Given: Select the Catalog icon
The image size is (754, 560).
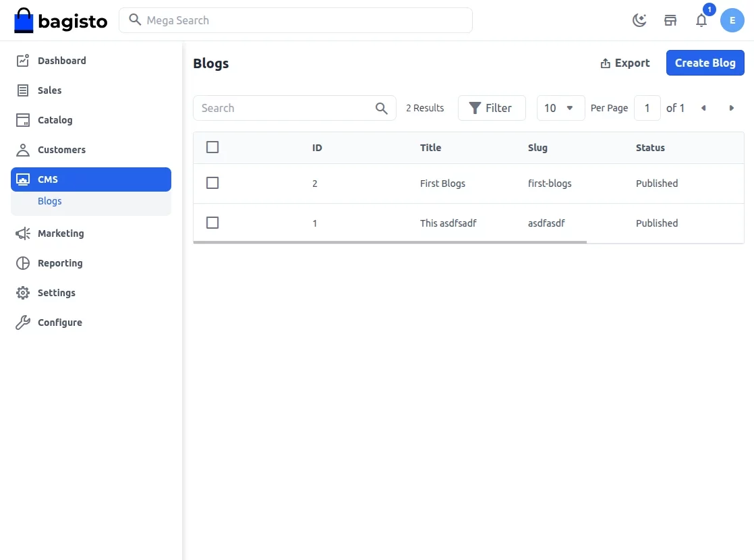Looking at the screenshot, I should [x=22, y=119].
